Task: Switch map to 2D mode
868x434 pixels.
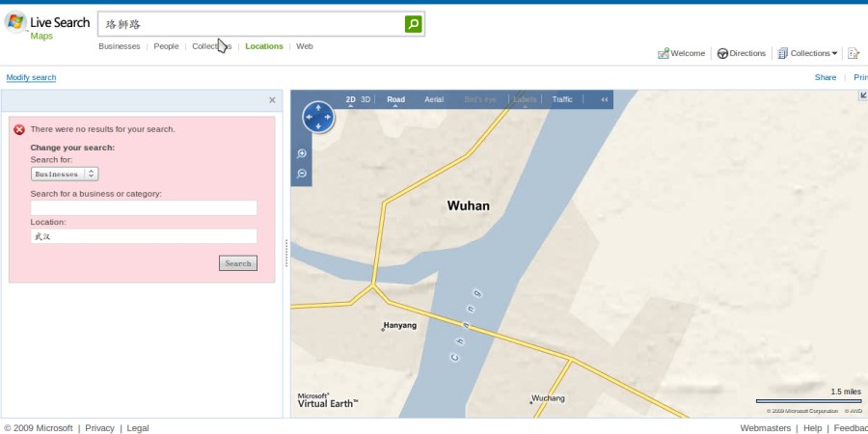Action: point(350,99)
